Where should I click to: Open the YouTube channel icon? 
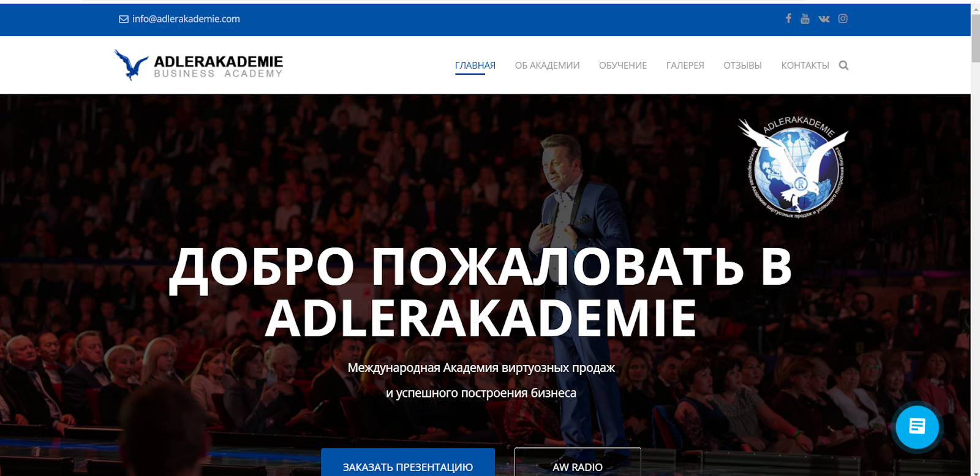(805, 18)
